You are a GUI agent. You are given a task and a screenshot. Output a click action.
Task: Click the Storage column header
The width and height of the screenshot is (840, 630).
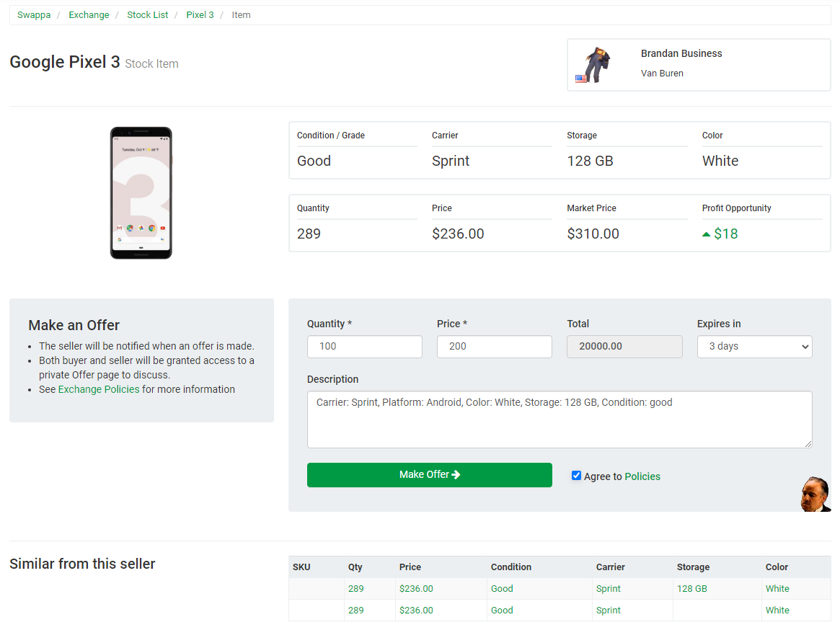693,567
